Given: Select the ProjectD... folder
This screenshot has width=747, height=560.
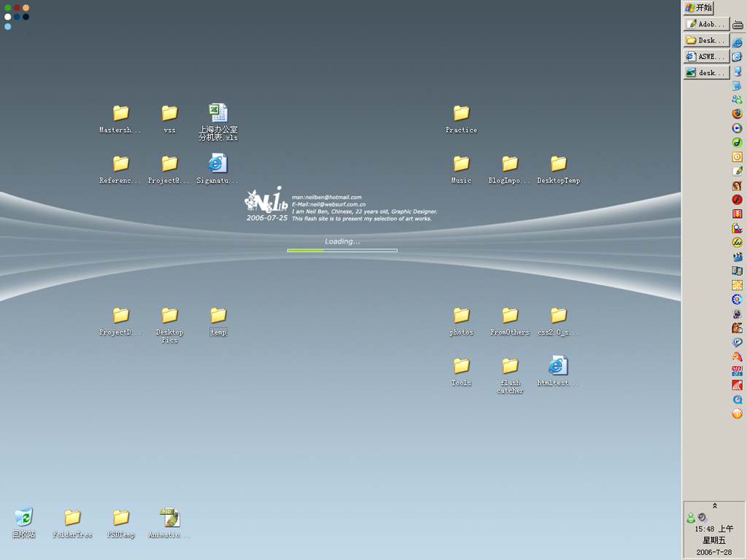Looking at the screenshot, I should [x=120, y=322].
